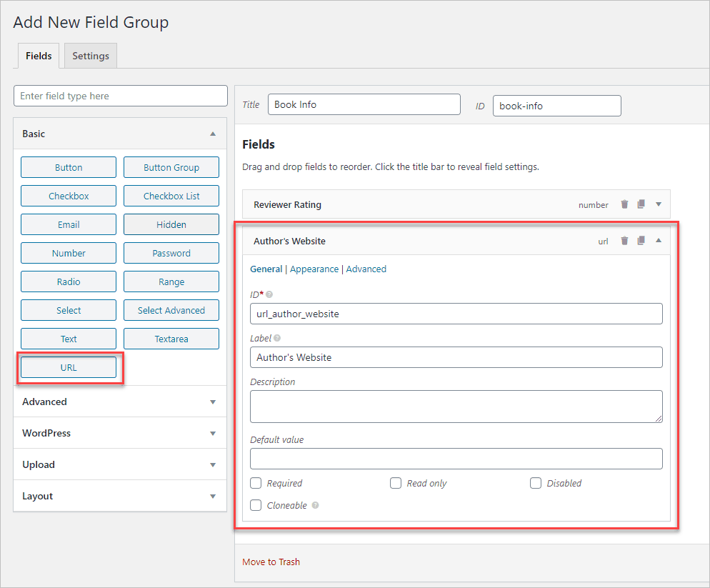Click the help icon next to ID

(269, 294)
